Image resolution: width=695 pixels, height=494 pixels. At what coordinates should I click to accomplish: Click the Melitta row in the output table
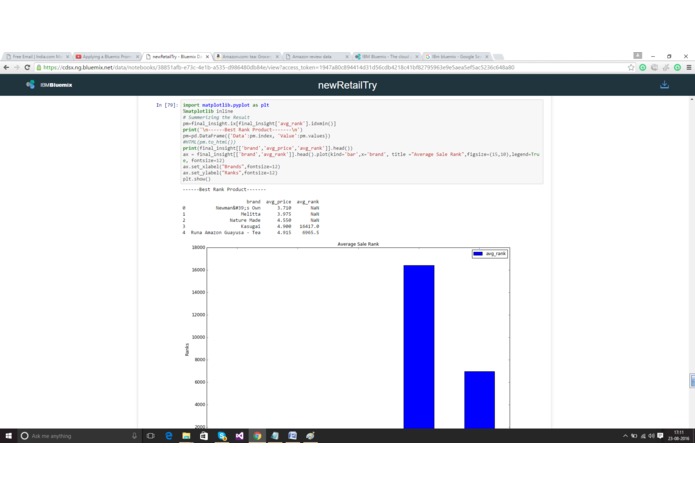(250, 214)
